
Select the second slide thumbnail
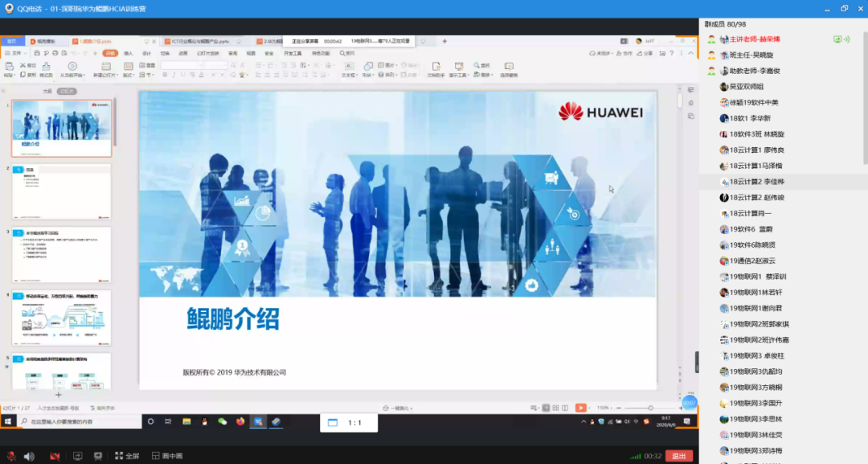coord(60,191)
